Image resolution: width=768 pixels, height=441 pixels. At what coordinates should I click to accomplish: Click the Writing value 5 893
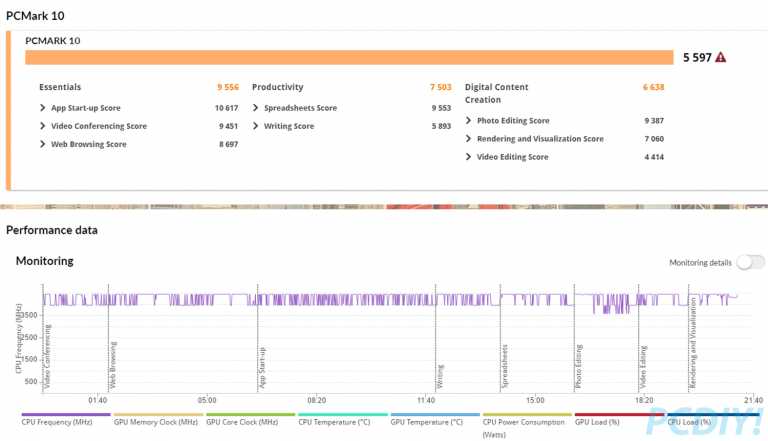[x=441, y=126]
